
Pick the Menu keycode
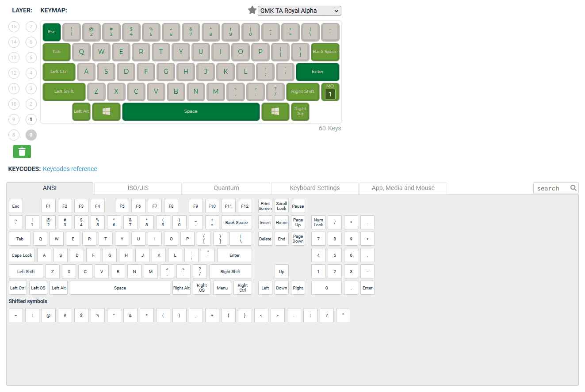(x=222, y=288)
